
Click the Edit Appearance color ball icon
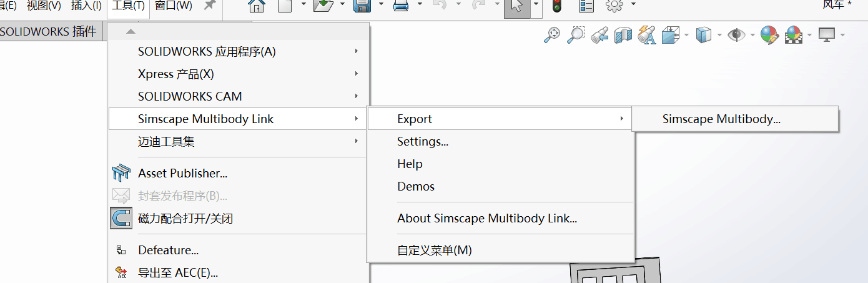[x=769, y=35]
